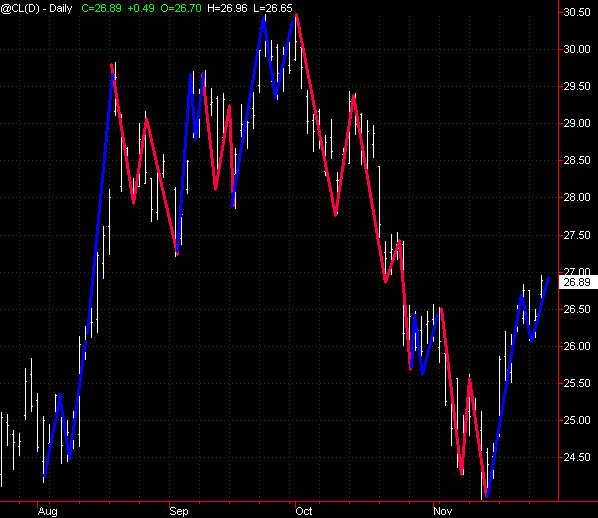
Task: Click the 26.89 current price marker
Action: pyautogui.click(x=577, y=282)
